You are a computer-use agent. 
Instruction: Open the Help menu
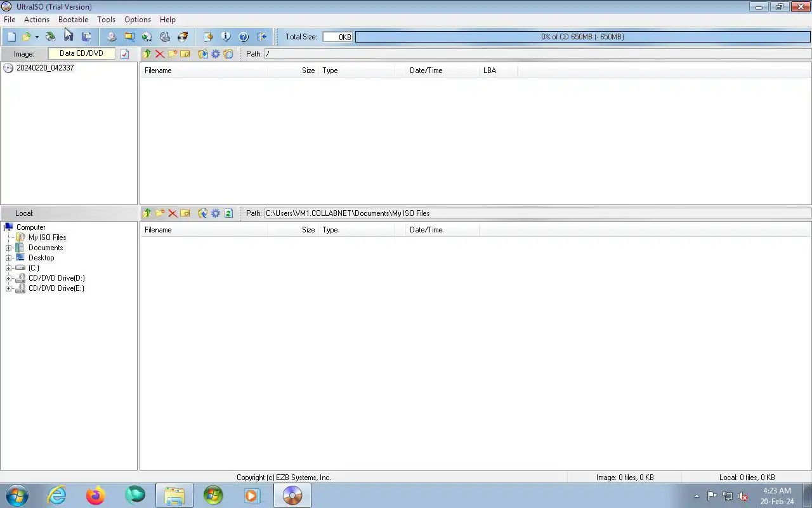167,20
